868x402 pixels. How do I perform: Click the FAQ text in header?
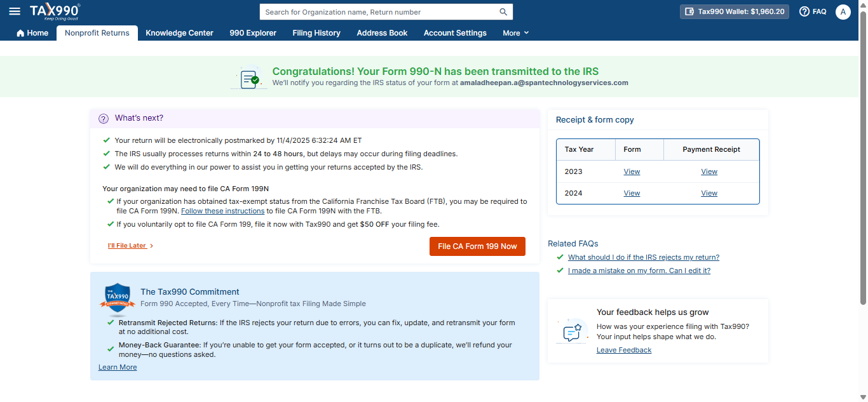click(x=819, y=11)
